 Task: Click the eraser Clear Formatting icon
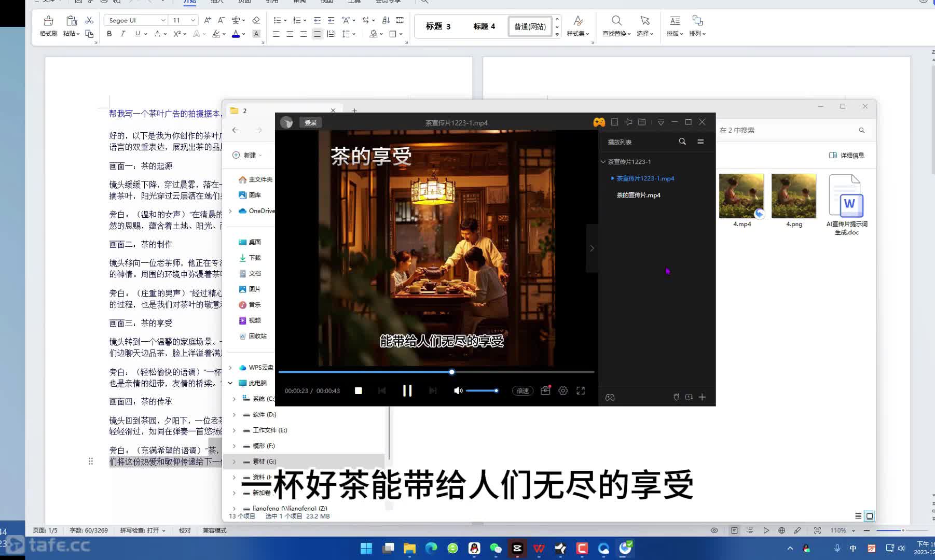[x=256, y=20]
